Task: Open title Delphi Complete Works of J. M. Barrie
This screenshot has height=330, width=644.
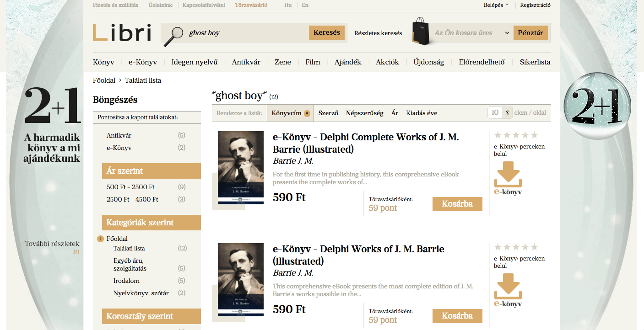Action: pyautogui.click(x=366, y=143)
